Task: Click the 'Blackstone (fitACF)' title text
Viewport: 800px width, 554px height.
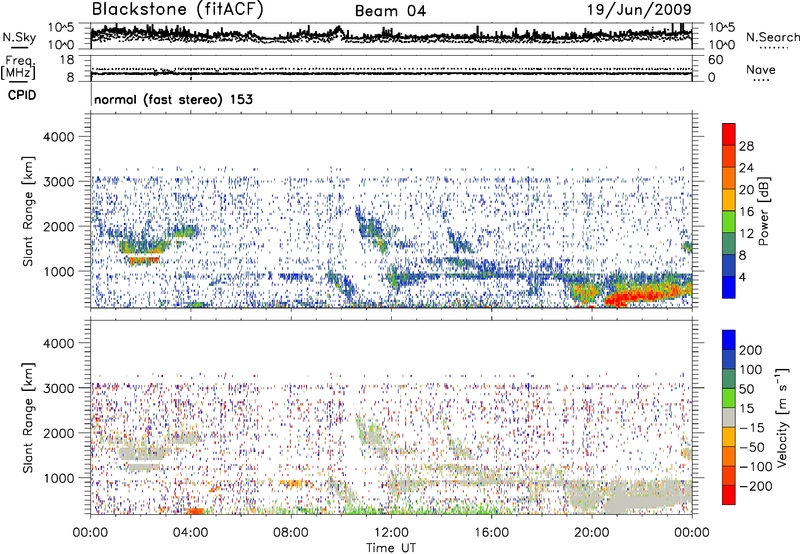Action: coord(178,10)
